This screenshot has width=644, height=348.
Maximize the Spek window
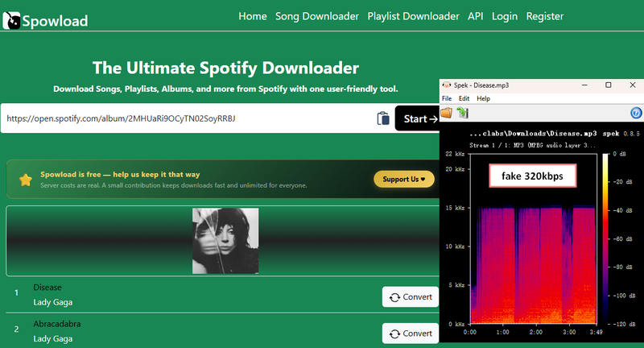(609, 85)
